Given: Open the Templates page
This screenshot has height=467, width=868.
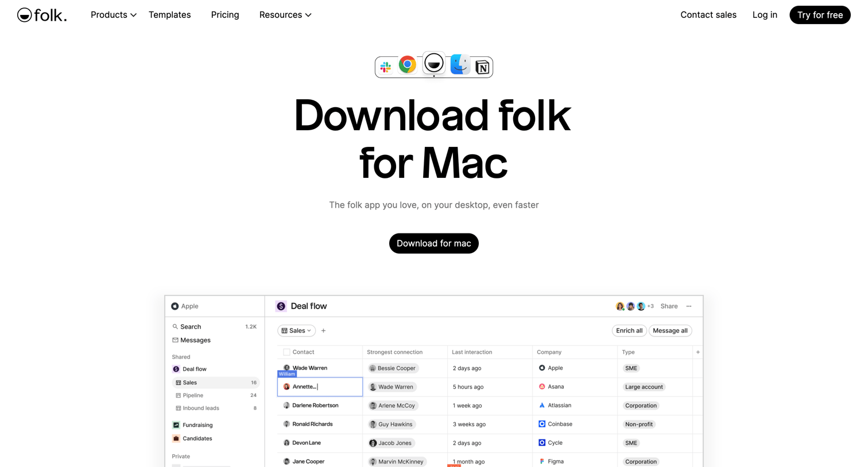Looking at the screenshot, I should click(169, 15).
